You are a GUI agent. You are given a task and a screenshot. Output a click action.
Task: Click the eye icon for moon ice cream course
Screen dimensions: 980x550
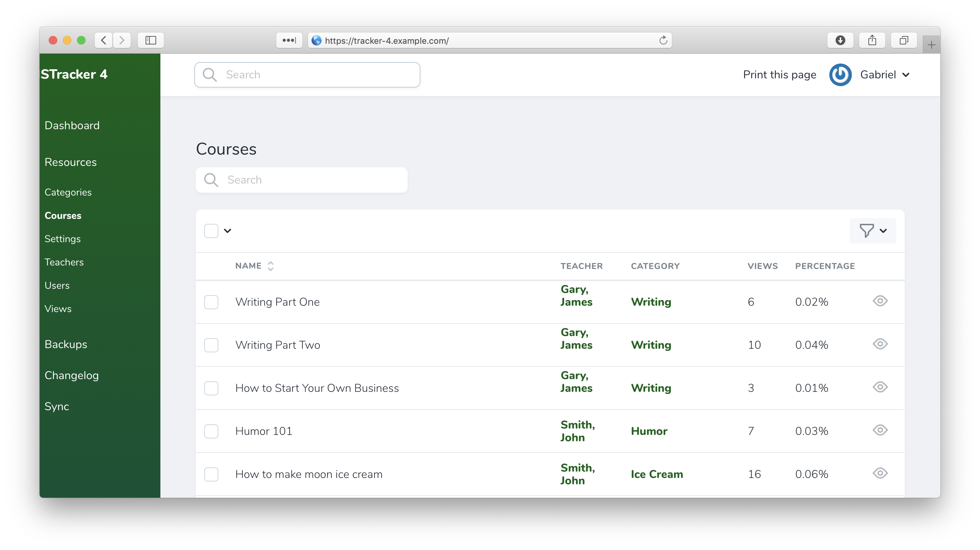click(880, 473)
